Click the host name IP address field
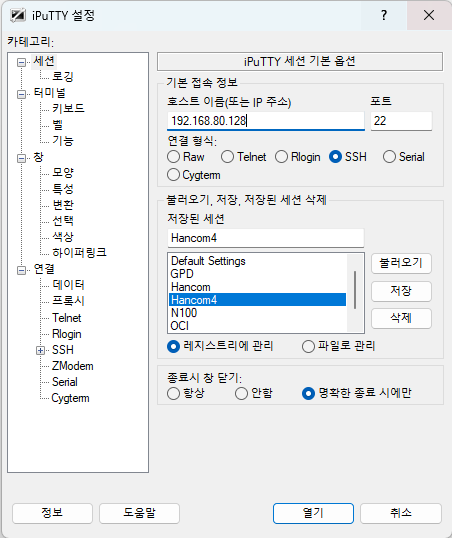The height and width of the screenshot is (538, 452). click(266, 121)
